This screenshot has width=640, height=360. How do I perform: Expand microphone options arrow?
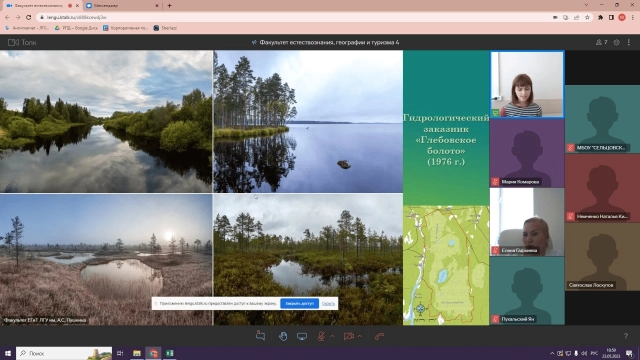(332, 336)
